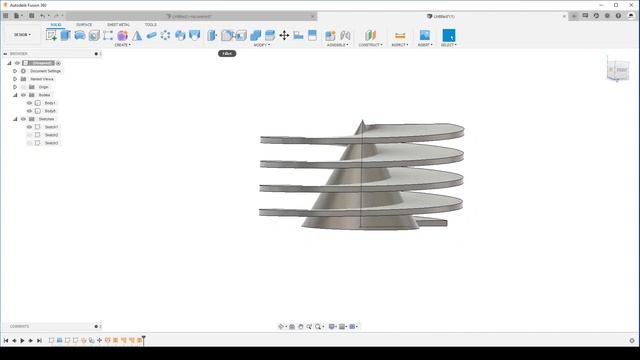
Task: Click the ViewCube Front face
Action: tap(621, 70)
